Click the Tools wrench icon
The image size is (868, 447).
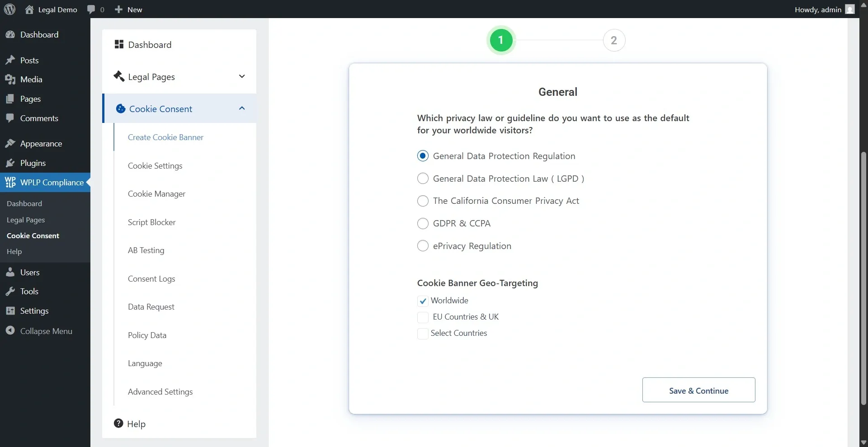(x=10, y=291)
